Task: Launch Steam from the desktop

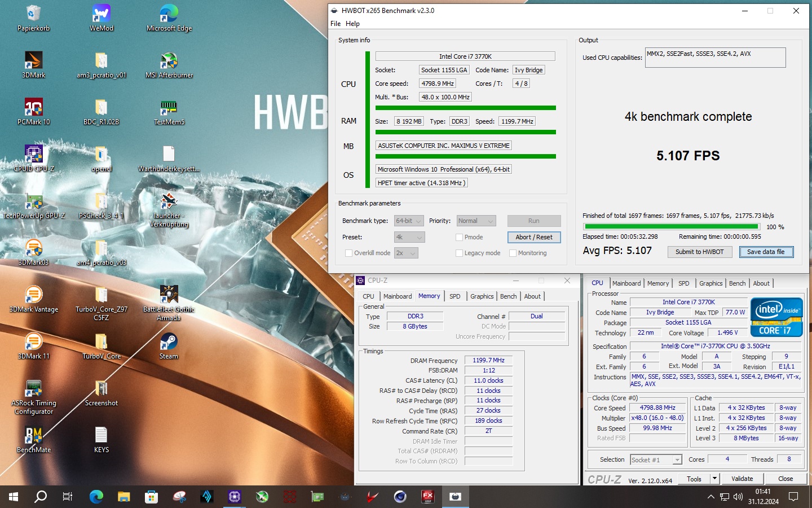Action: click(x=169, y=346)
